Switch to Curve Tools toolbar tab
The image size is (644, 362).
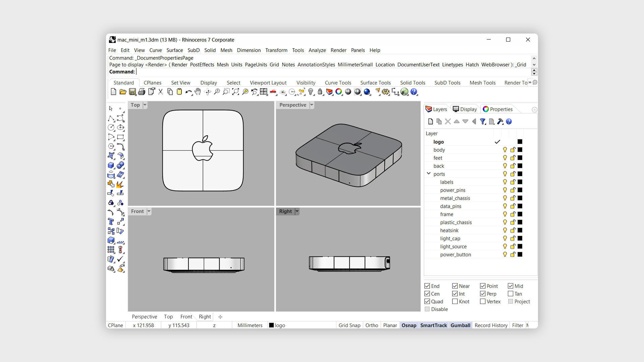tap(338, 83)
